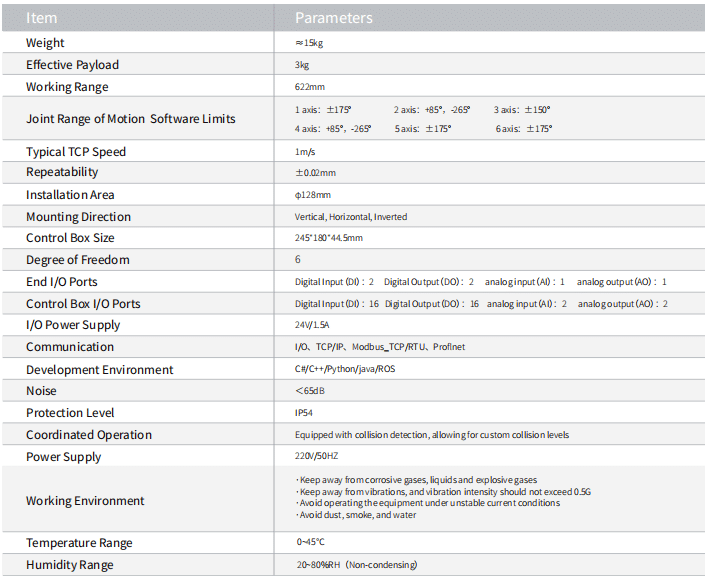The image size is (705, 576).
Task: Click the '20~80%RH' humidity range value
Action: [355, 565]
